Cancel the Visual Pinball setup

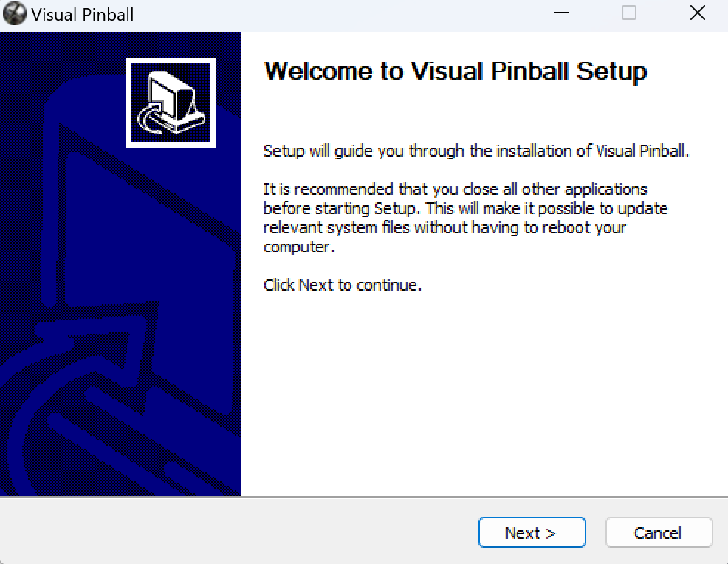click(658, 532)
